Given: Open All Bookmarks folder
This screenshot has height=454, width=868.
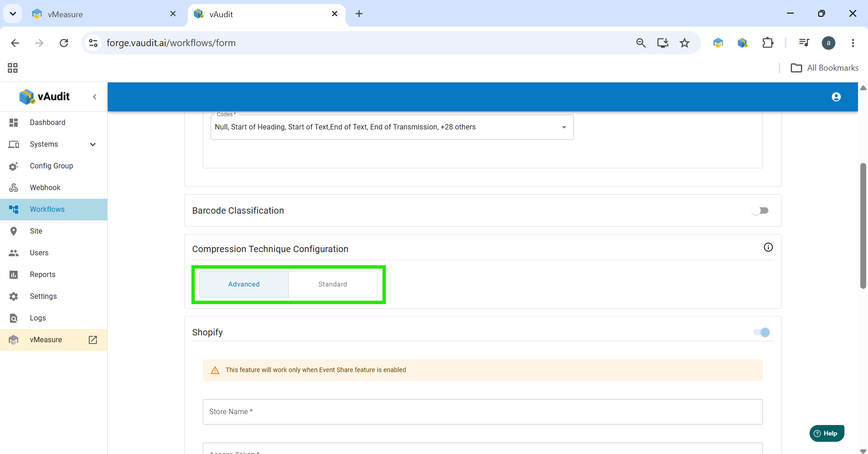Looking at the screenshot, I should point(825,68).
